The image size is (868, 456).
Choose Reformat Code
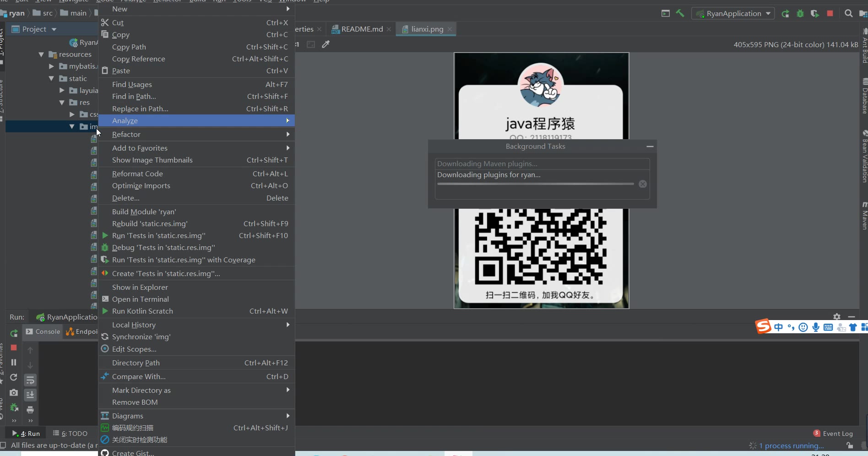(x=196, y=174)
